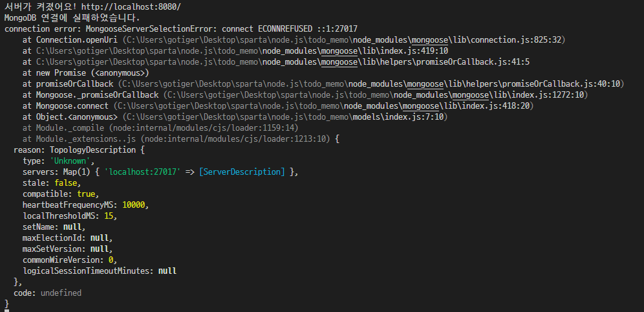Viewport: 644px width, 312px height.
Task: Click the 'Mongoose.connect' function name
Action: pyautogui.click(x=72, y=106)
